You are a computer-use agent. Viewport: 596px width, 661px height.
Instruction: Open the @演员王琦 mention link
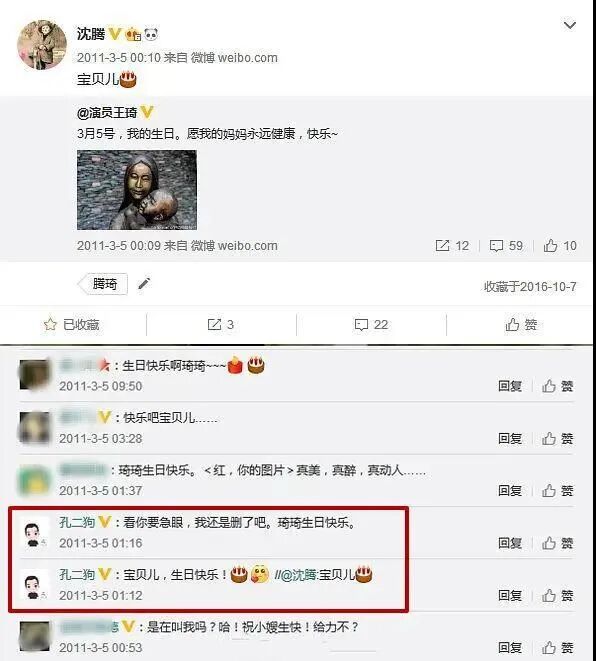pyautogui.click(x=107, y=113)
